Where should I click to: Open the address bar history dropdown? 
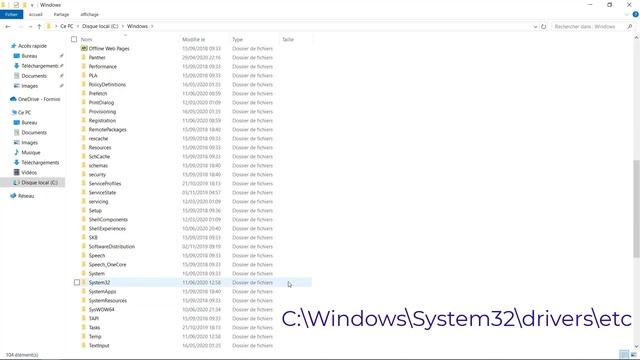pos(535,27)
